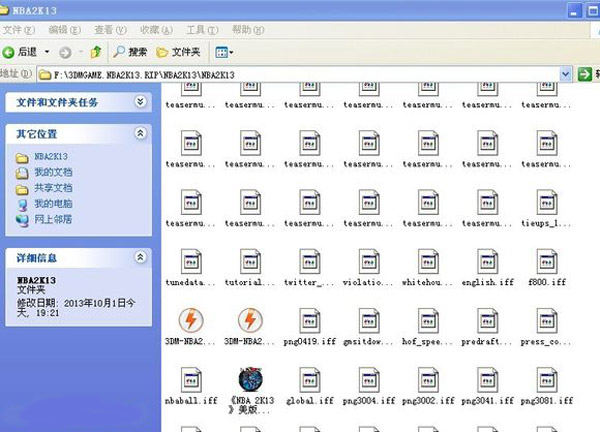Click the green Go arrow button
Screen dimensions: 600x432
pos(584,74)
